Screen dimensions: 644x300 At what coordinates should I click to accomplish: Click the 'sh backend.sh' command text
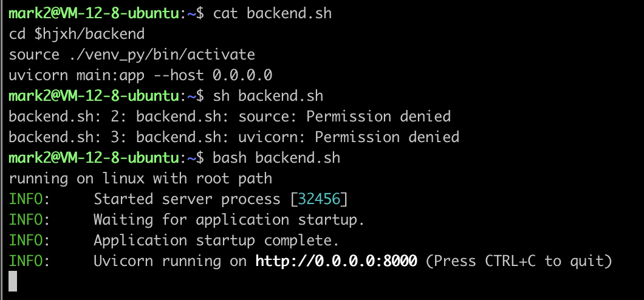(268, 96)
